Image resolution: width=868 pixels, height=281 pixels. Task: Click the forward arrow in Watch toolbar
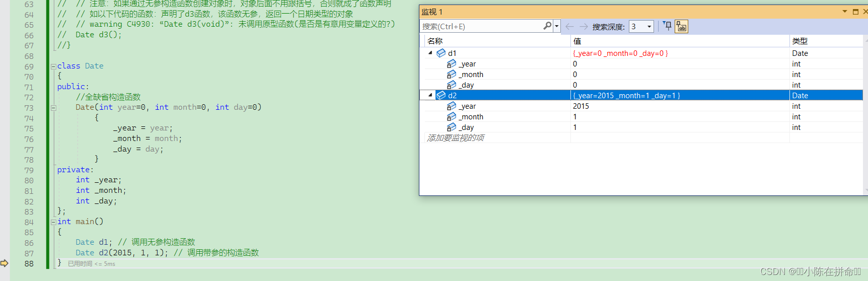[x=584, y=26]
